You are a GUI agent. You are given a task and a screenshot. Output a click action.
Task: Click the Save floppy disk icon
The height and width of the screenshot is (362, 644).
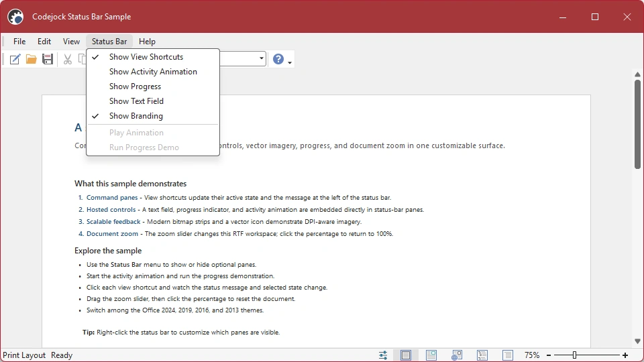coord(48,59)
